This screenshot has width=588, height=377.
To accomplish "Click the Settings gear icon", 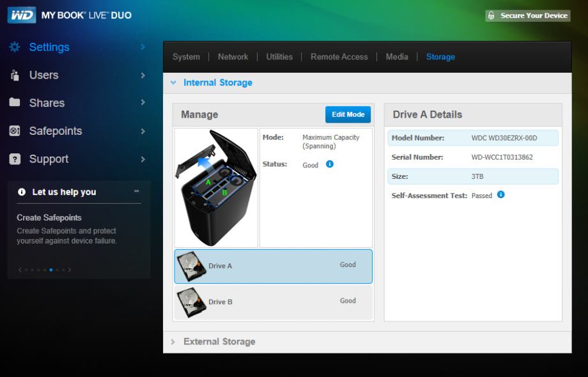I will pos(15,47).
